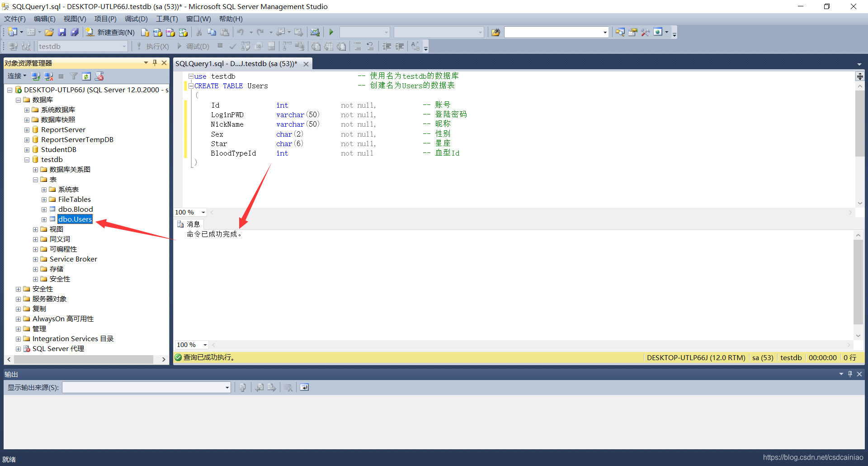The height and width of the screenshot is (466, 868).
Task: Click the Toolbox hammer and wrench icon
Action: coord(645,32)
